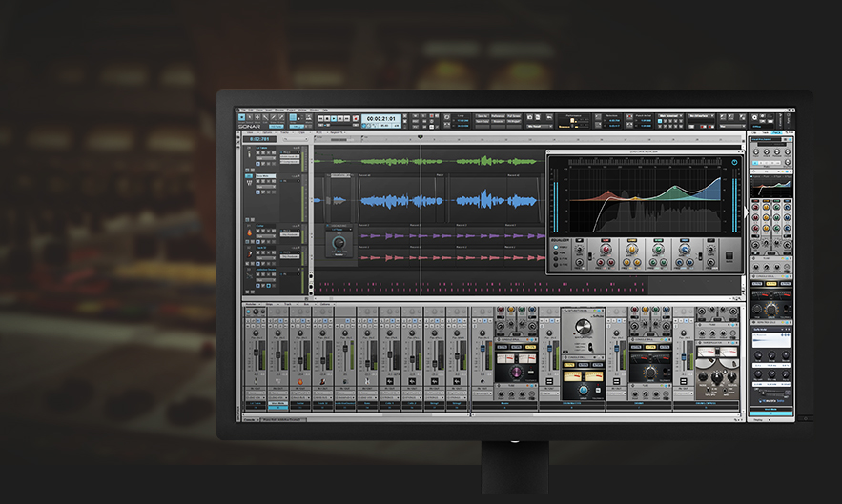Enable the blue HIGH band button in the EQ
Screen dimensions: 842x504
point(685,240)
